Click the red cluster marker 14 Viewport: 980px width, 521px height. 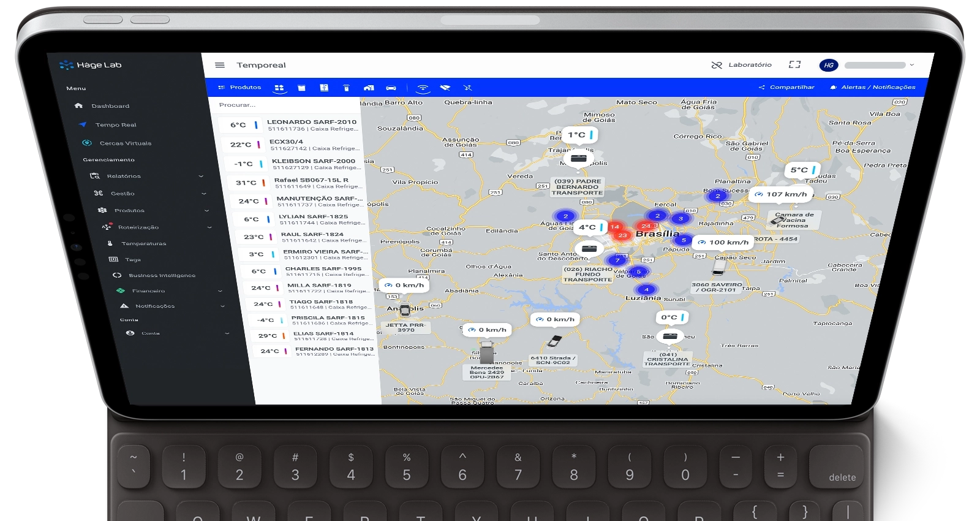coord(615,227)
